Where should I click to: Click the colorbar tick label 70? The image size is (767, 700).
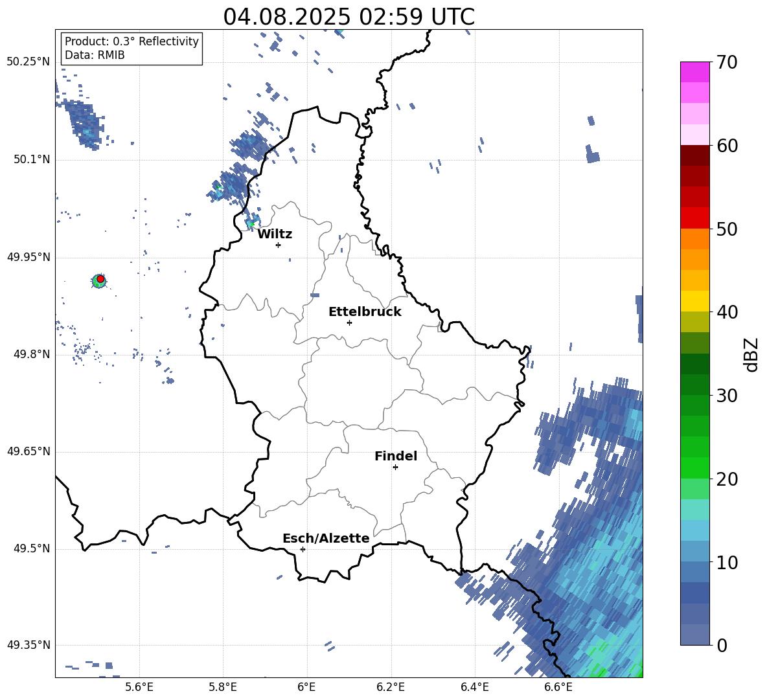tap(727, 63)
